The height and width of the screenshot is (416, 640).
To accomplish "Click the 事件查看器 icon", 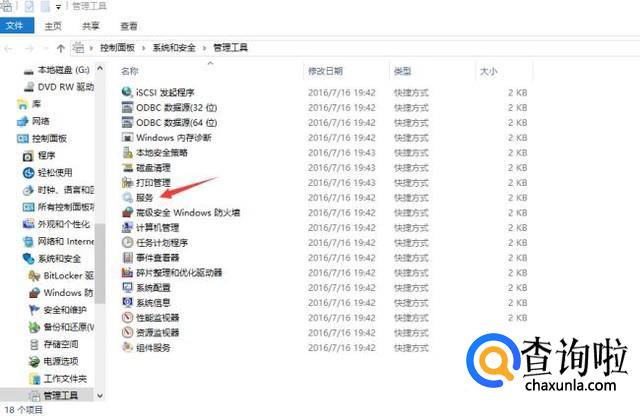I will pos(127,258).
